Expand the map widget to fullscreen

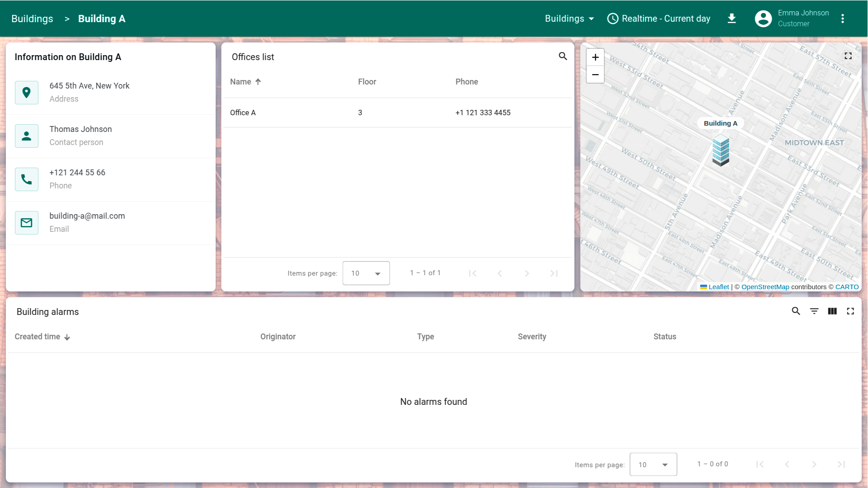848,56
